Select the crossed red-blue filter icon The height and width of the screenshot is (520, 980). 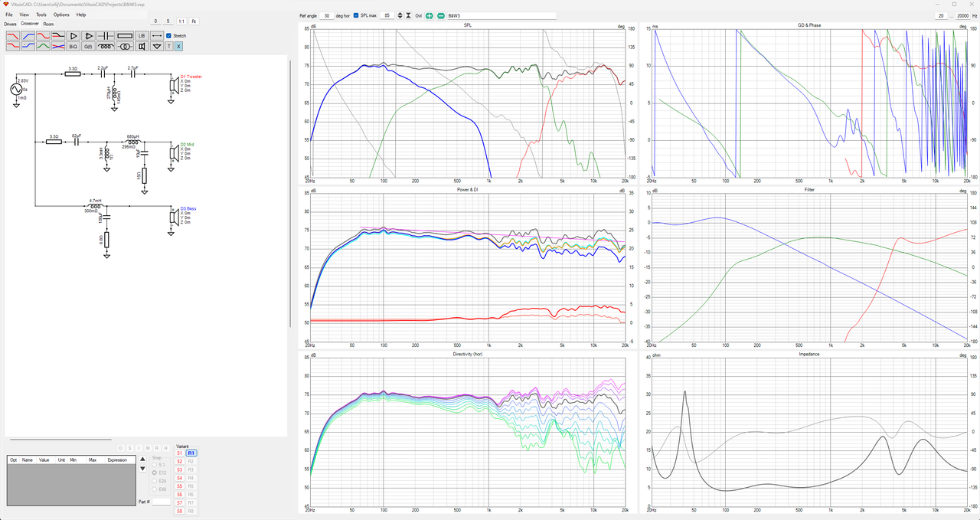pos(57,47)
